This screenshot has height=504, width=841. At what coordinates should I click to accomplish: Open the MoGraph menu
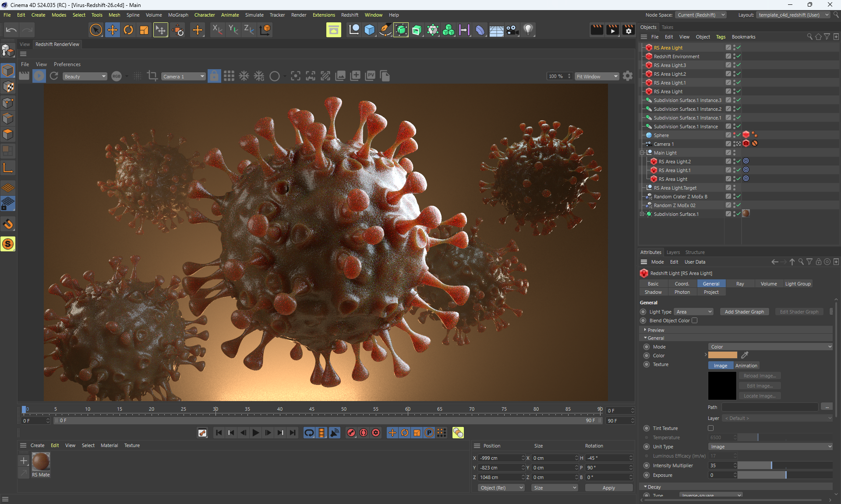pyautogui.click(x=178, y=15)
